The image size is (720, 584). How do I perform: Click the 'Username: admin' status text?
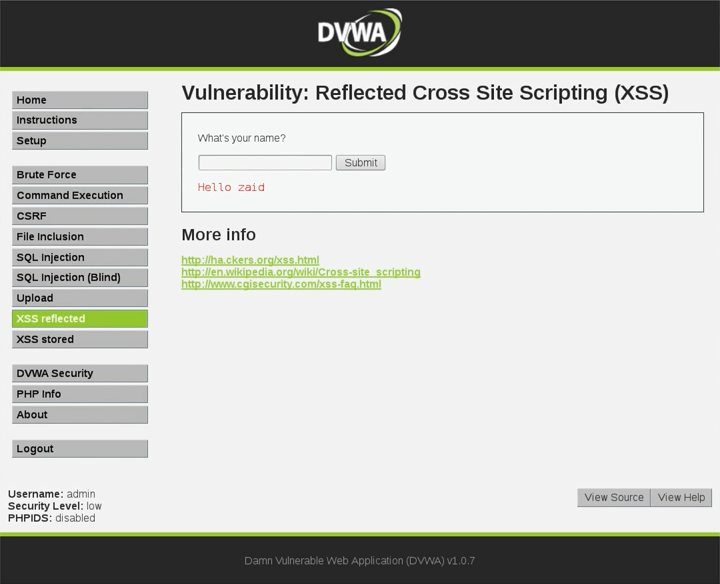(51, 494)
